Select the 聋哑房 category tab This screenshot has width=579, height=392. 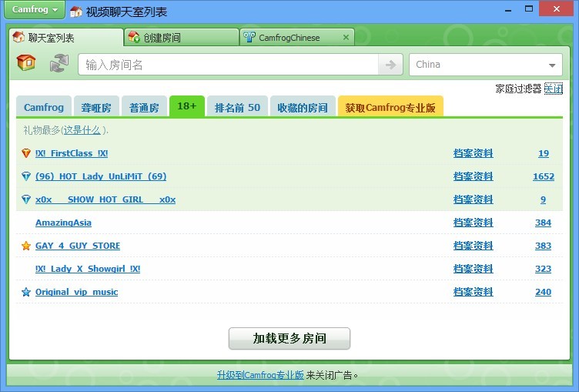(96, 107)
